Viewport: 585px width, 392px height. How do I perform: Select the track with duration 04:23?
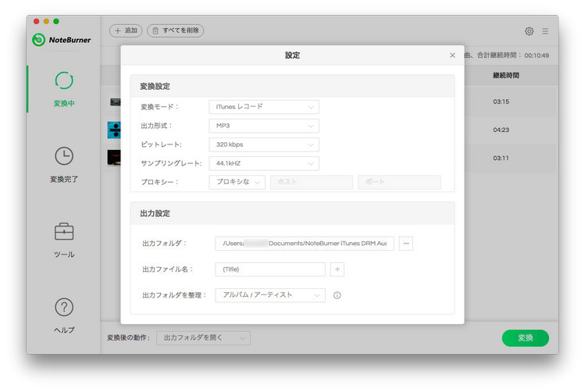(501, 130)
